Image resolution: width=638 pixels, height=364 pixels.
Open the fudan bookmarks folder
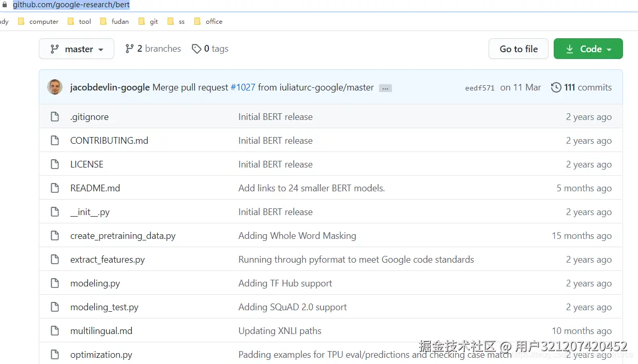point(114,22)
